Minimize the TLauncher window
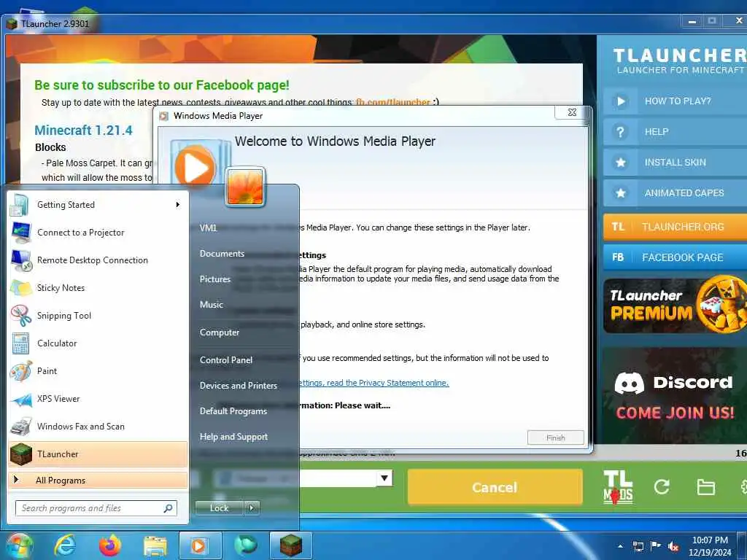Image resolution: width=747 pixels, height=560 pixels. coord(692,21)
